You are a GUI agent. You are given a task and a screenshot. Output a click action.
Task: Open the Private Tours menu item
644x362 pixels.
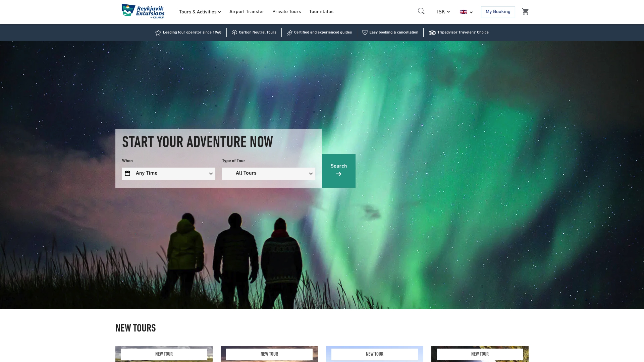pyautogui.click(x=286, y=12)
